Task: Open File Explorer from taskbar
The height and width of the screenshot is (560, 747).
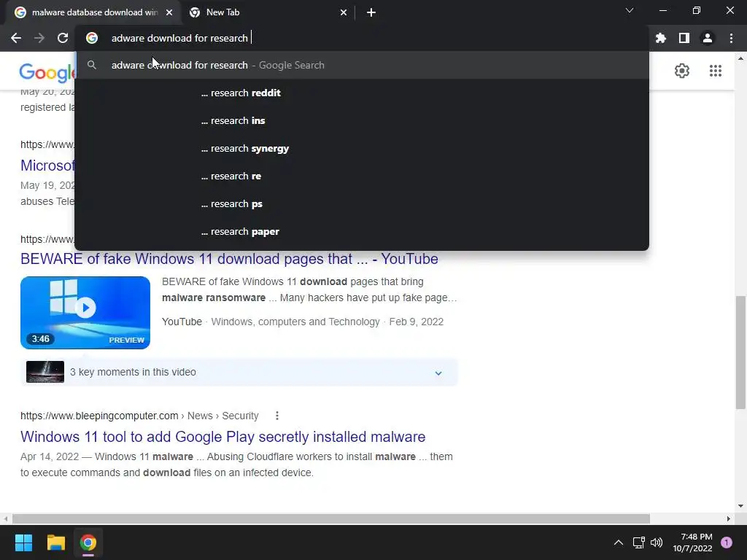Action: pyautogui.click(x=55, y=542)
